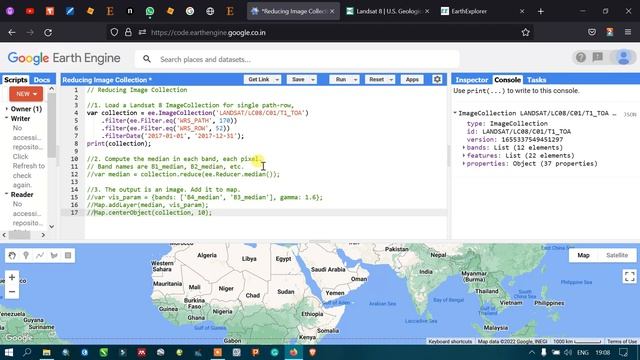Toggle fullscreen map view

(x=629, y=276)
